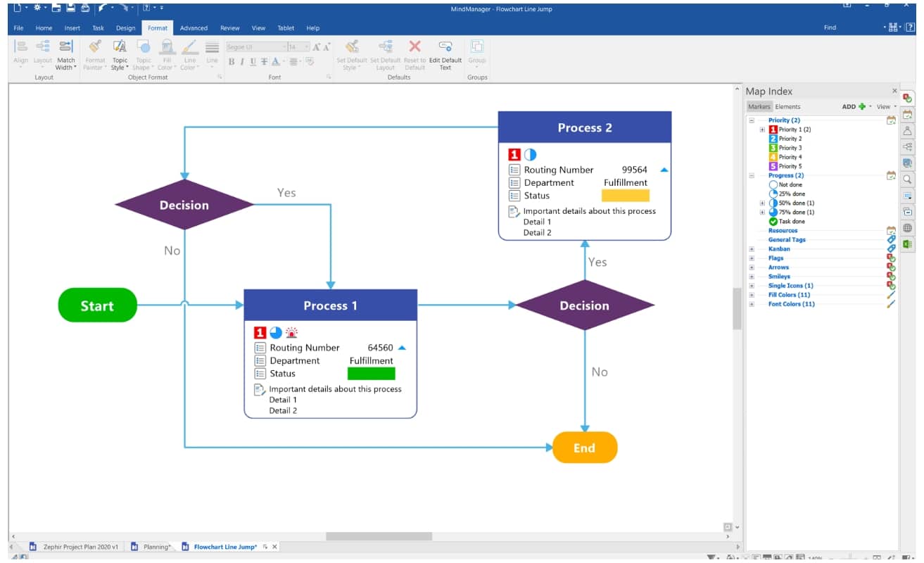Screen dimensions: 924x563
Task: Expand the Kanban marker group
Action: click(752, 249)
